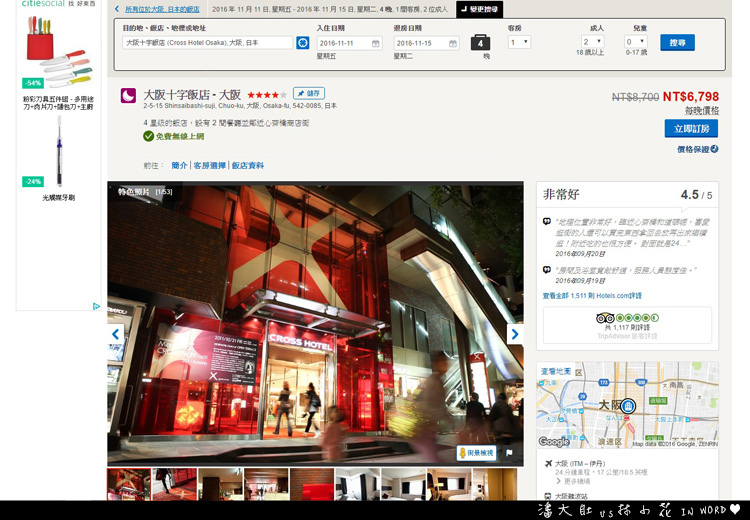
Task: Click the NT$6,798 price text
Action: (691, 97)
